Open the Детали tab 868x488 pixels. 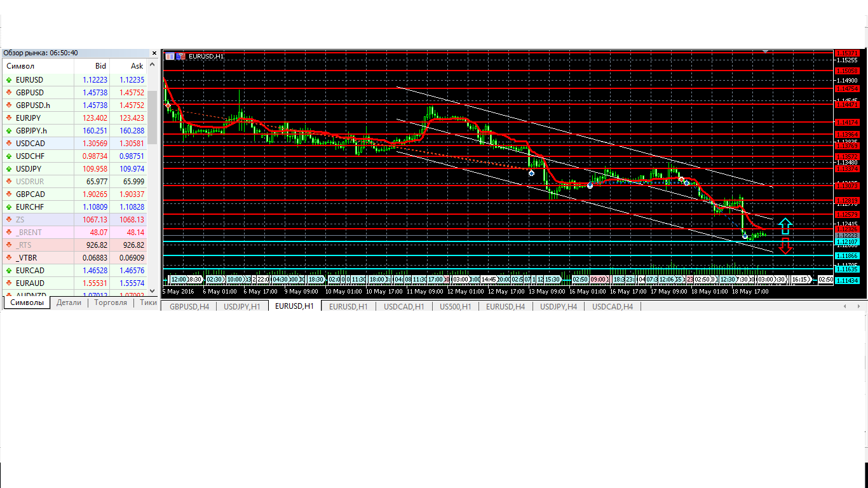click(69, 303)
